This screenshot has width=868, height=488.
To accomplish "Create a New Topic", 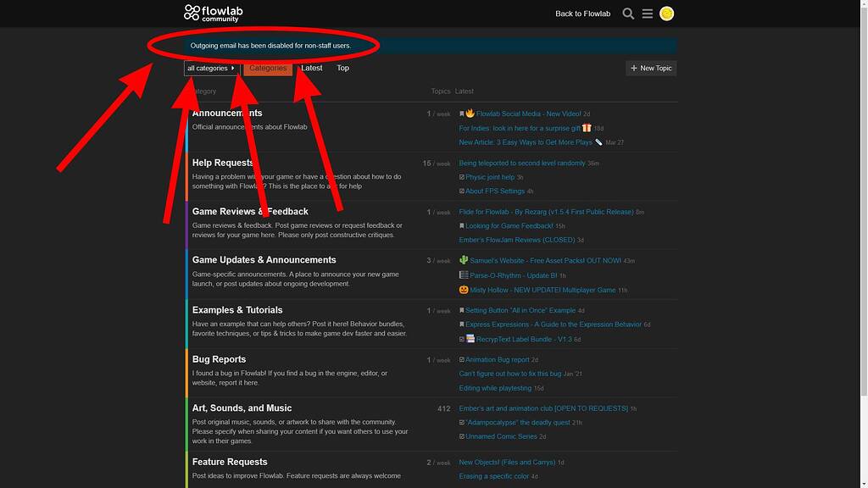I will pyautogui.click(x=651, y=68).
